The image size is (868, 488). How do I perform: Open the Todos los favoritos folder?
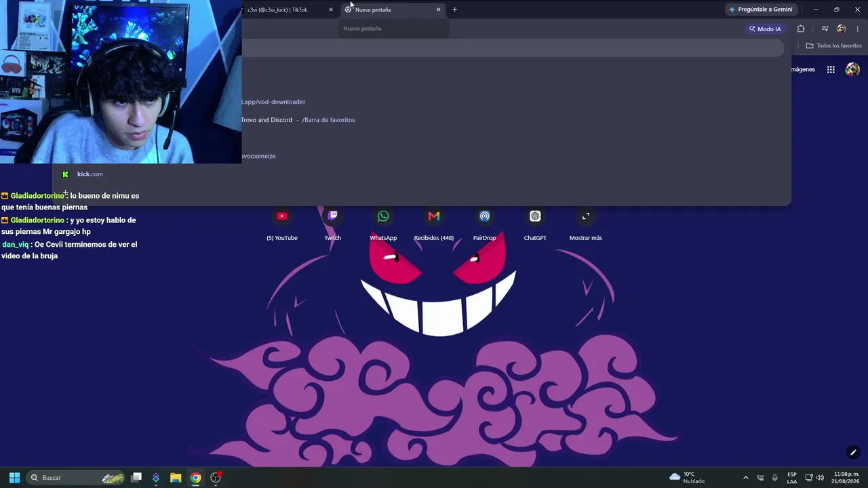(x=833, y=46)
